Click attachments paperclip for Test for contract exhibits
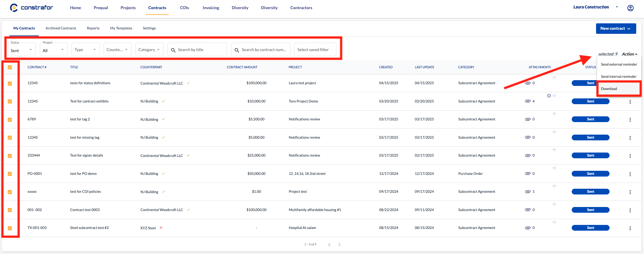This screenshot has width=644, height=254. (x=527, y=101)
